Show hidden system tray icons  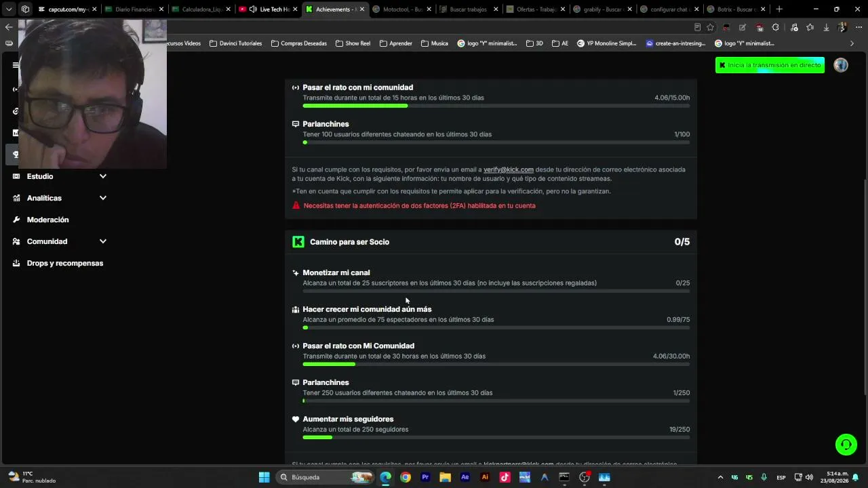point(720,477)
